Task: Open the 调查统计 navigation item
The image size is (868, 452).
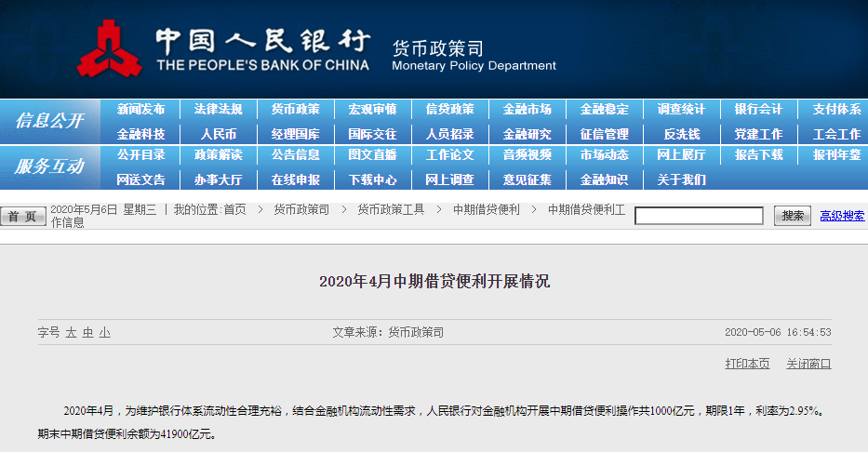Action: click(681, 110)
